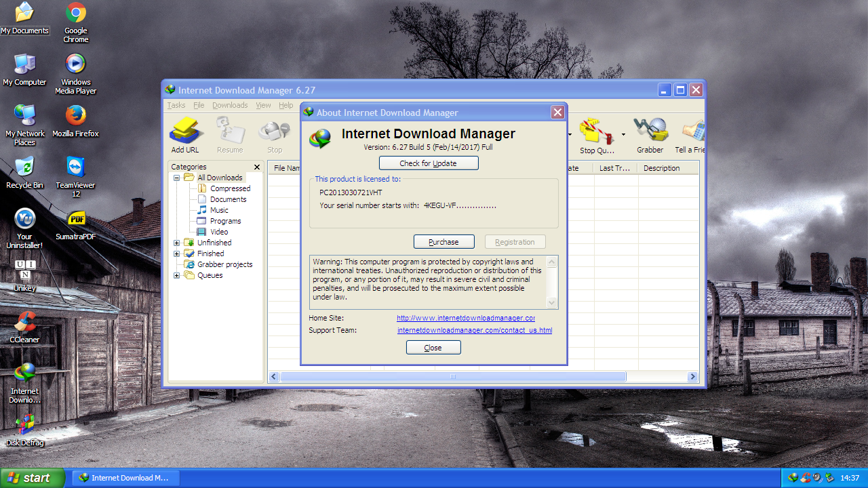Open the Downloads menu
The height and width of the screenshot is (488, 868).
[230, 105]
